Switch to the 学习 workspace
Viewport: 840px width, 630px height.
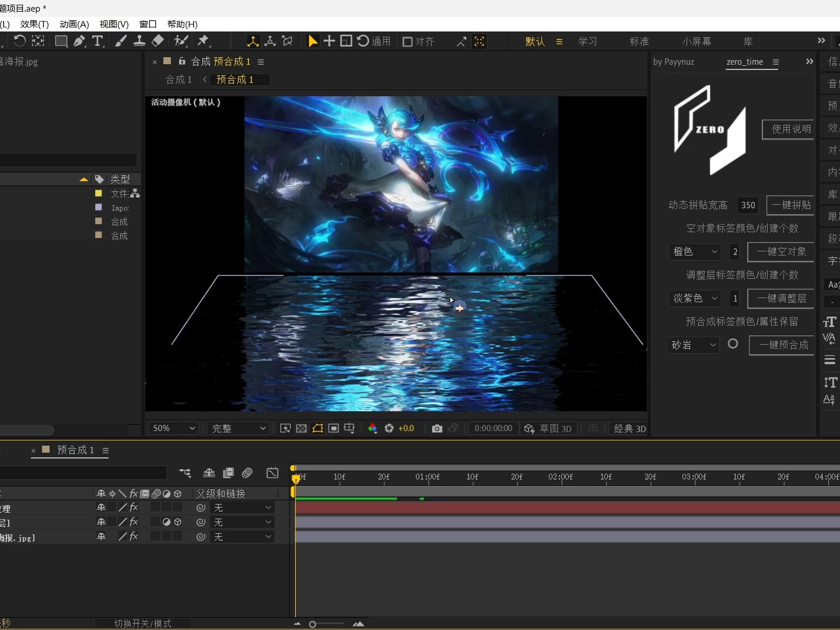[587, 41]
